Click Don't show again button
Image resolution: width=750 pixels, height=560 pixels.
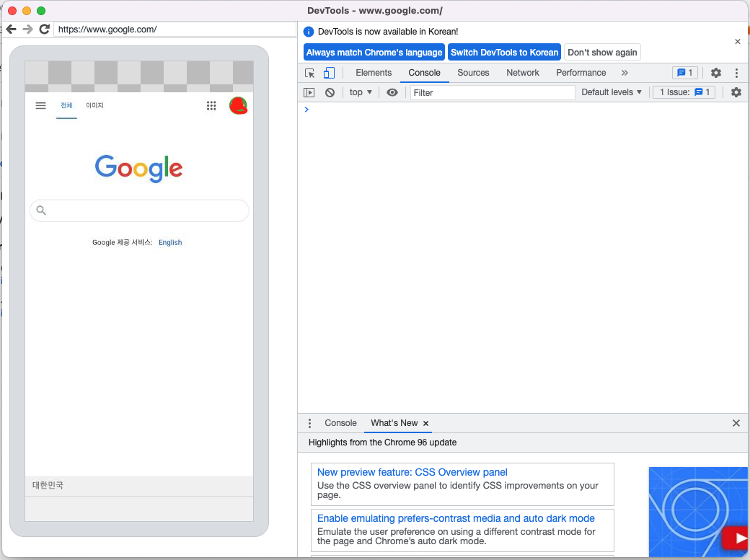click(x=602, y=53)
